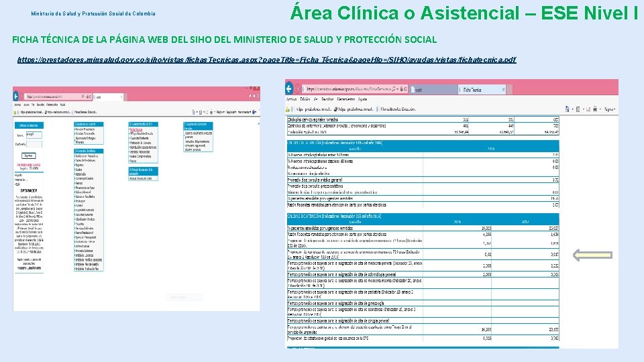This screenshot has width=644, height=362.
Task: Close the tab in the left SIHO browser
Action: pyautogui.click(x=121, y=97)
